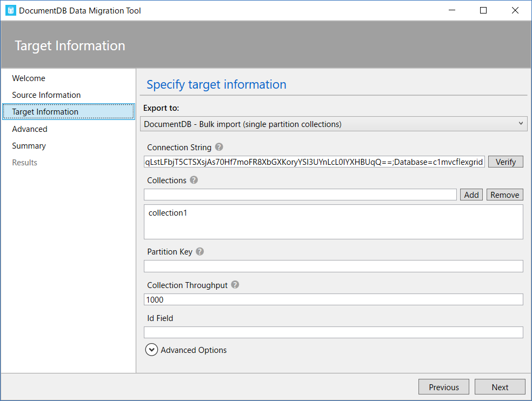
Task: Open the Summary step
Action: pyautogui.click(x=29, y=146)
